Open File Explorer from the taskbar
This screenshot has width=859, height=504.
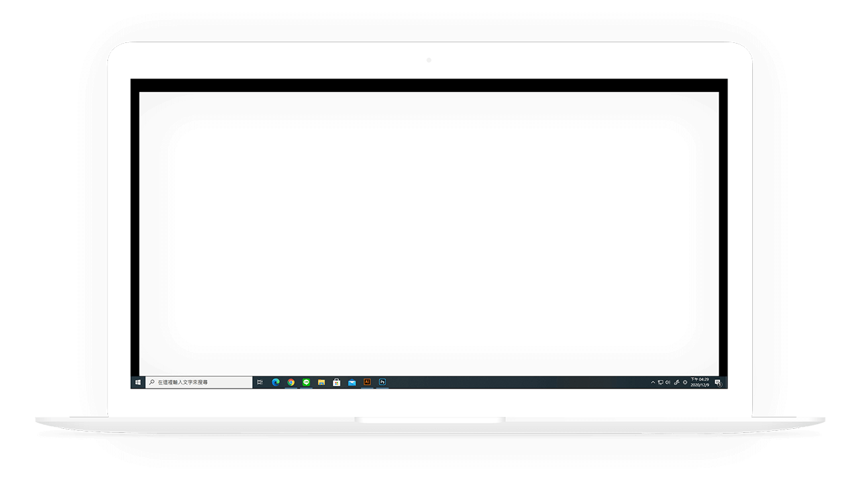321,382
